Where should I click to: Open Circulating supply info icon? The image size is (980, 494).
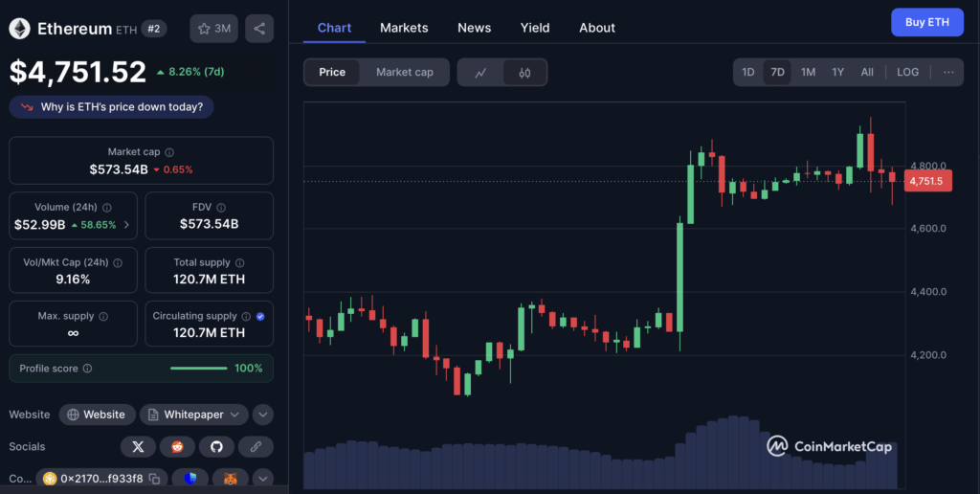[246, 317]
